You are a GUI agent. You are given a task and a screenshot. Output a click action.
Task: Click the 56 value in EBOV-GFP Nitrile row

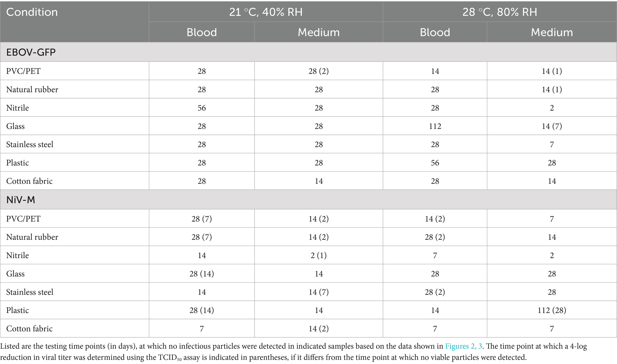pyautogui.click(x=201, y=108)
